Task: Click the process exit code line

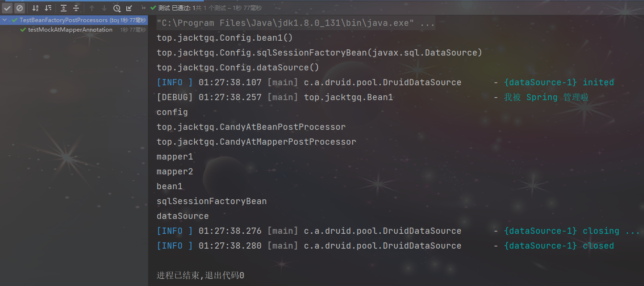Action: click(x=200, y=275)
